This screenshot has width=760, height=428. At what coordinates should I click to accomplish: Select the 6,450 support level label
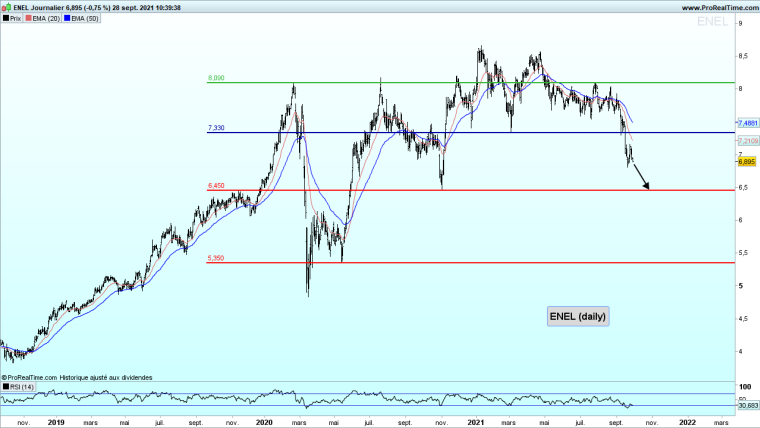[216, 186]
